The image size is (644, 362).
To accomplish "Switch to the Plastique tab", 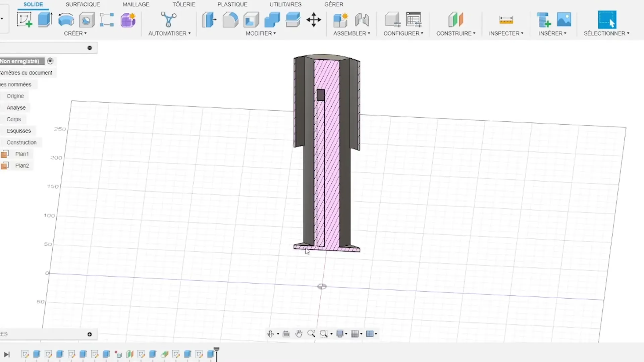I will tap(232, 4).
